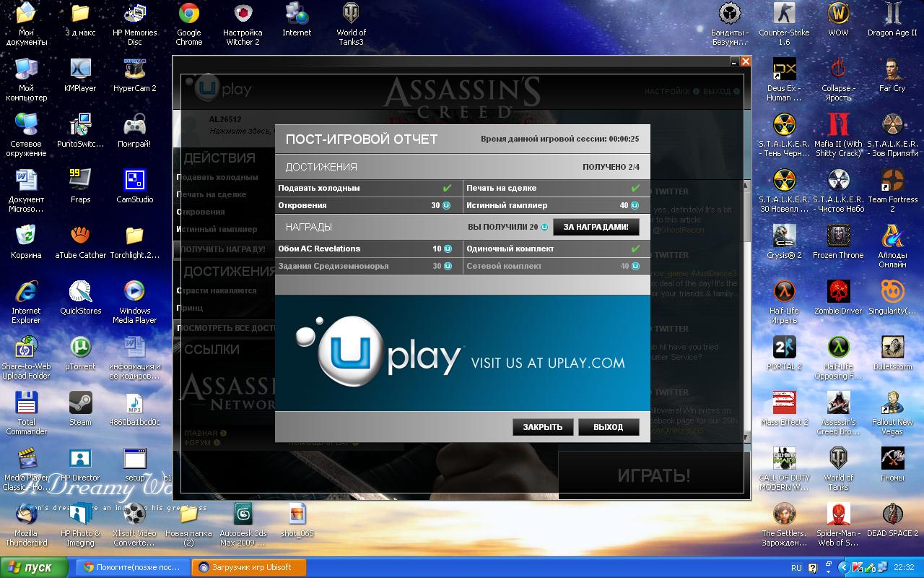Select the Обои AC Revelations reward
The image size is (924, 578).
click(368, 249)
